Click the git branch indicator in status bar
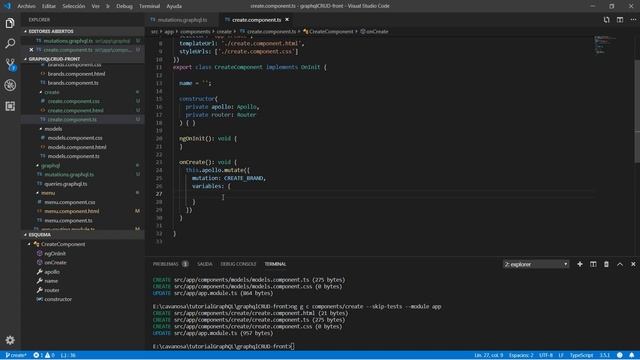This screenshot has width=640, height=360. [16, 355]
